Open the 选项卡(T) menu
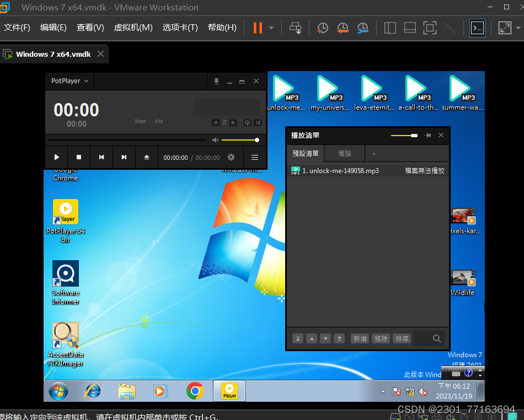This screenshot has width=524, height=420. point(180,28)
